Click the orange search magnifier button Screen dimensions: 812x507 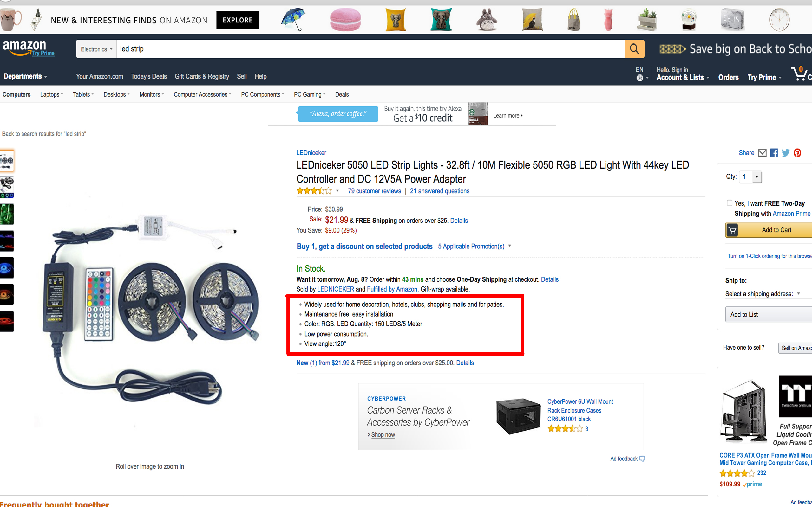point(634,49)
